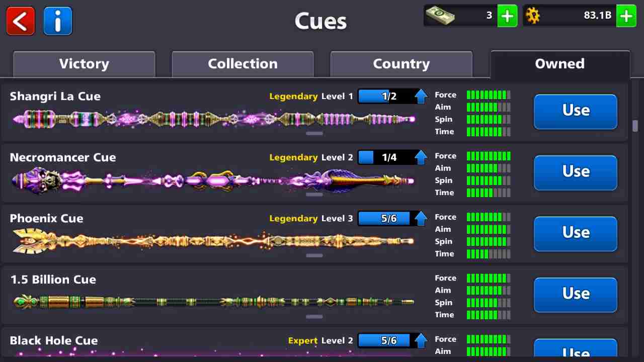644x362 pixels.
Task: Click the Necromancer Cue name
Action: pos(63,157)
